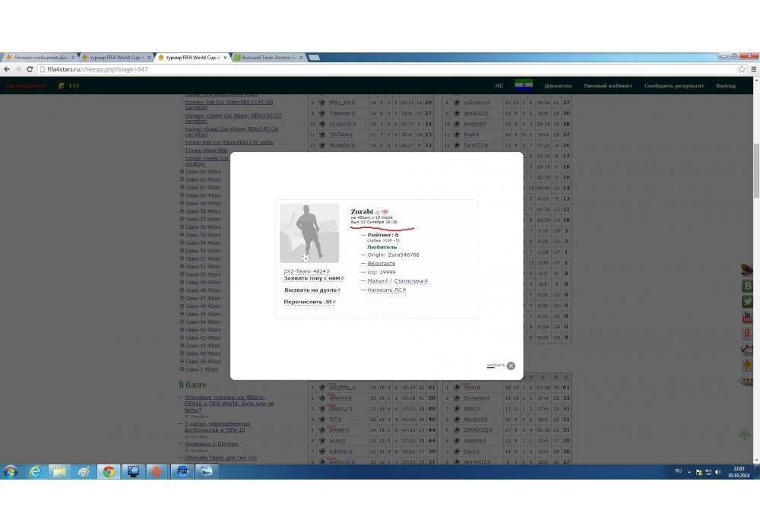This screenshot has height=532, width=760.
Task: Open Личный кабинет in header
Action: click(608, 86)
